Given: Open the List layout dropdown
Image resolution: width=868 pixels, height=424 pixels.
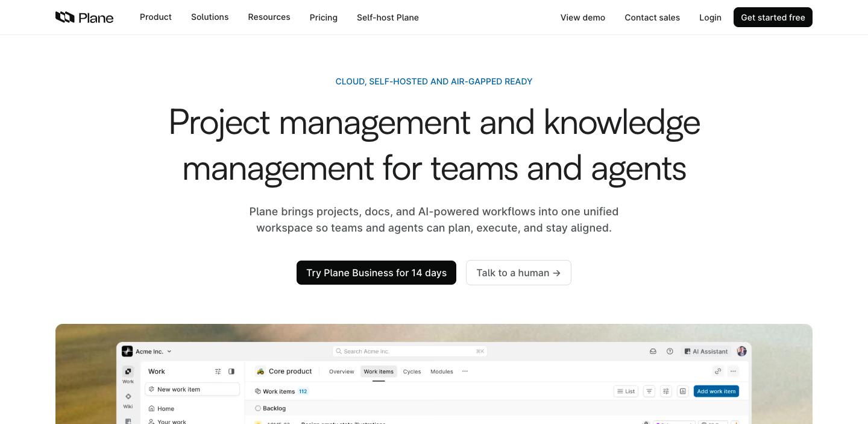Looking at the screenshot, I should 626,391.
